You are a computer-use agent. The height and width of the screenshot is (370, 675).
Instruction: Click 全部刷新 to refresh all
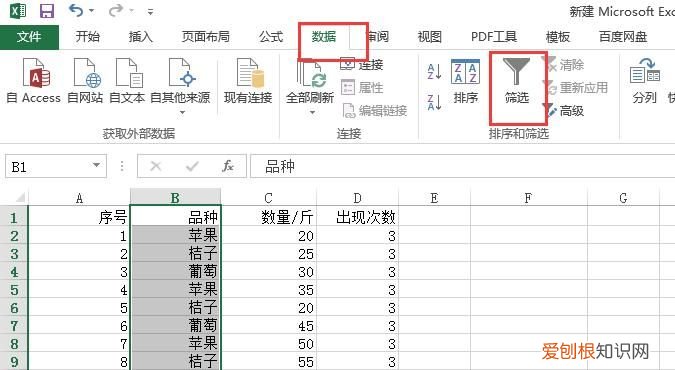pyautogui.click(x=310, y=82)
